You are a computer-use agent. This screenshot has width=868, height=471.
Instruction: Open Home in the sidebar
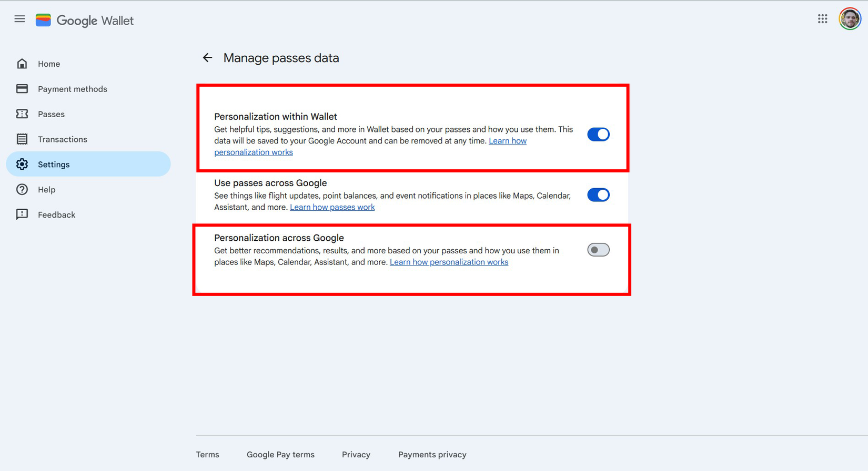[x=88, y=64]
